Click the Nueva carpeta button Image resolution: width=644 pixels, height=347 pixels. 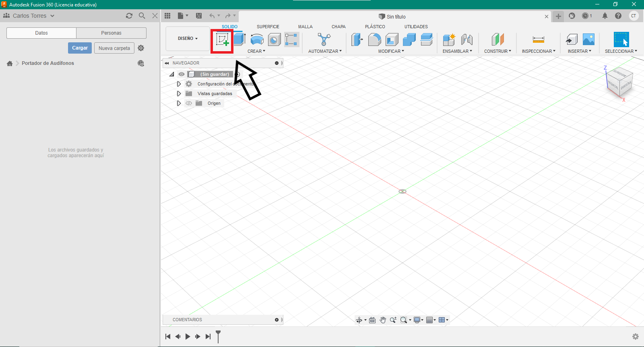point(114,48)
